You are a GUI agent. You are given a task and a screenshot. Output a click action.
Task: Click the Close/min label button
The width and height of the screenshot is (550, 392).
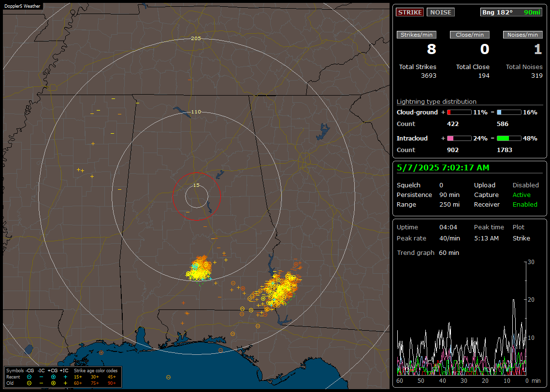point(470,35)
